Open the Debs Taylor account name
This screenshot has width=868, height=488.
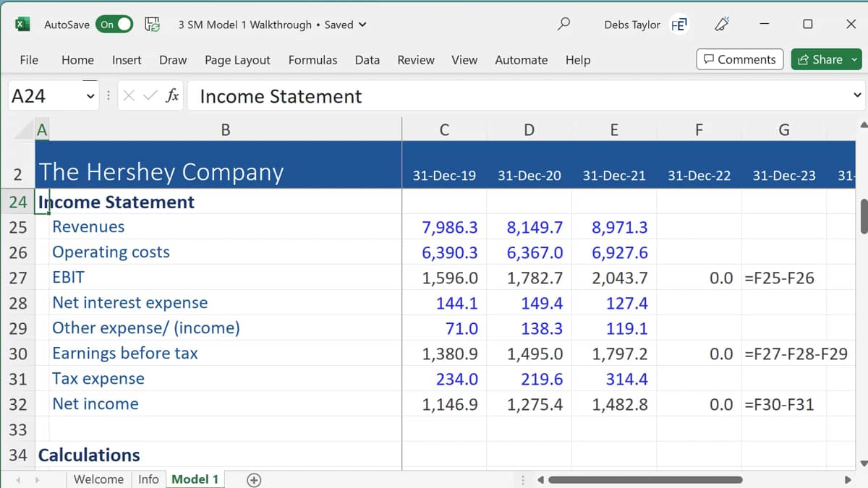pyautogui.click(x=632, y=25)
